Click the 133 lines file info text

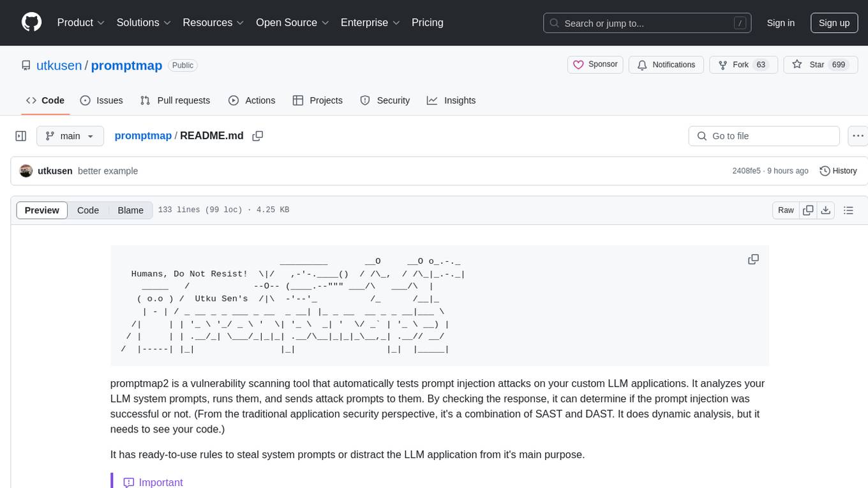pyautogui.click(x=223, y=210)
